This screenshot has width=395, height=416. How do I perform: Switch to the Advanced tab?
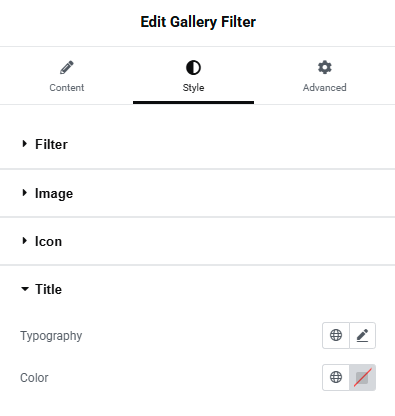(325, 76)
